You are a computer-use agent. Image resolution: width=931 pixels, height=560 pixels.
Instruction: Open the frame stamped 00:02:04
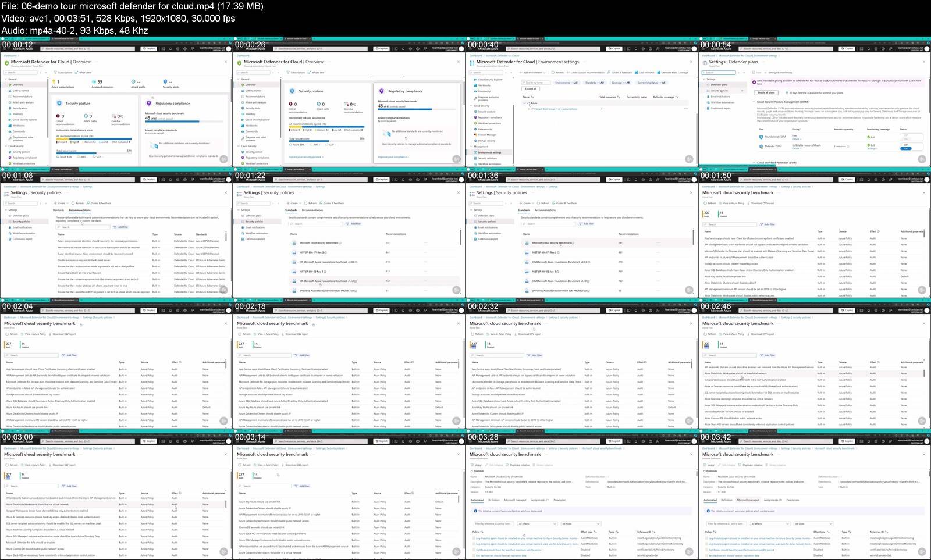coord(116,365)
